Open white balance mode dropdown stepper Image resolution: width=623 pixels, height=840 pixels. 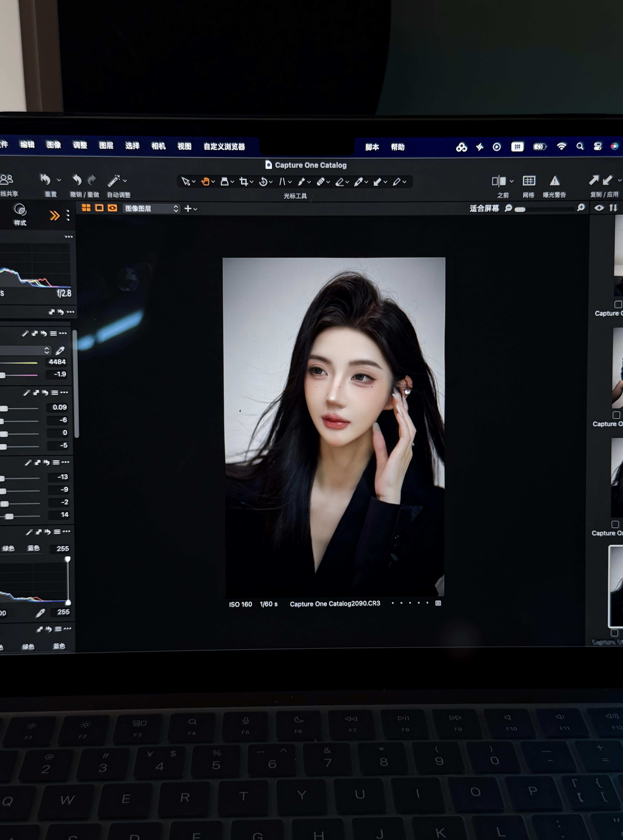47,350
